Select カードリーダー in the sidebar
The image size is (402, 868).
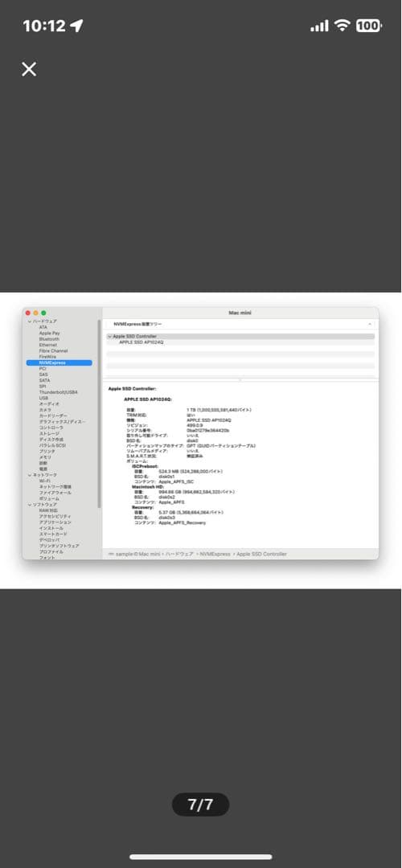click(x=53, y=416)
